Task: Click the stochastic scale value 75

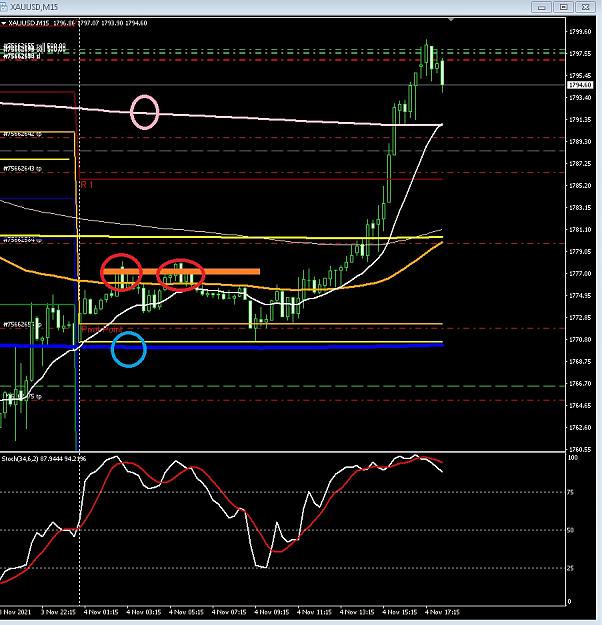Action: (x=571, y=493)
